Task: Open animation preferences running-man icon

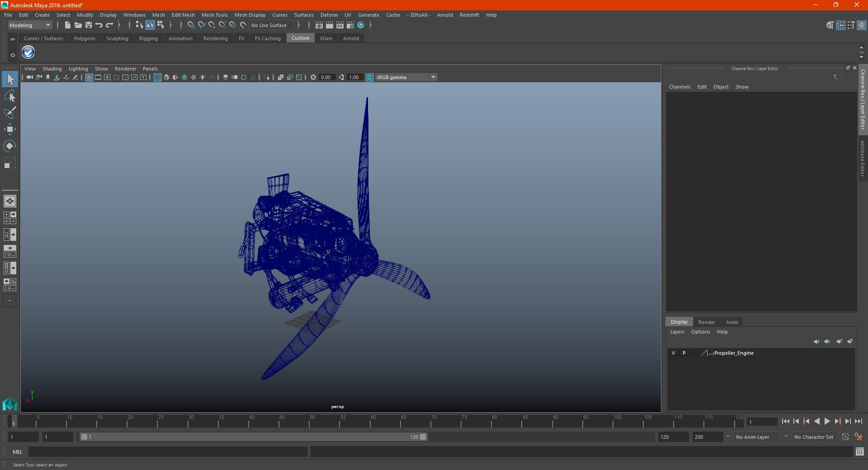Action: click(x=859, y=437)
